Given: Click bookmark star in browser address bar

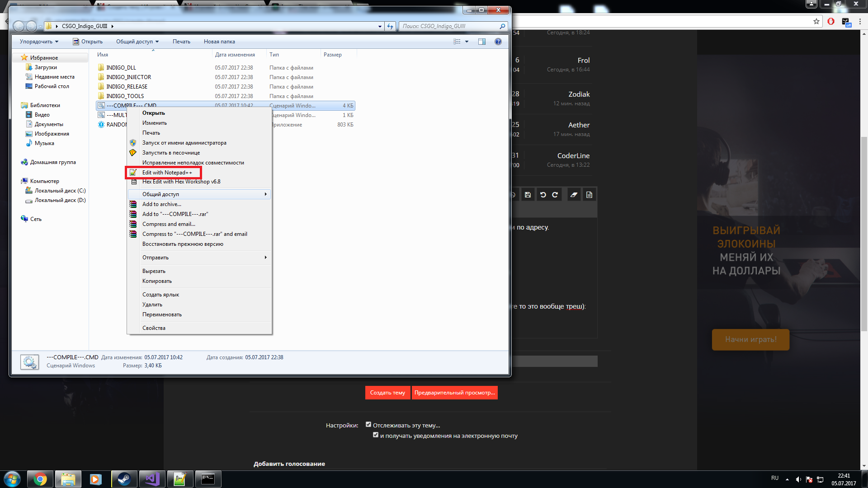Looking at the screenshot, I should point(816,21).
